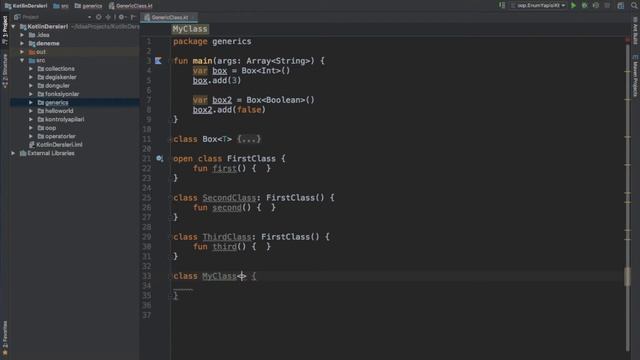Open the Structure tool window stripe button

click(5, 71)
